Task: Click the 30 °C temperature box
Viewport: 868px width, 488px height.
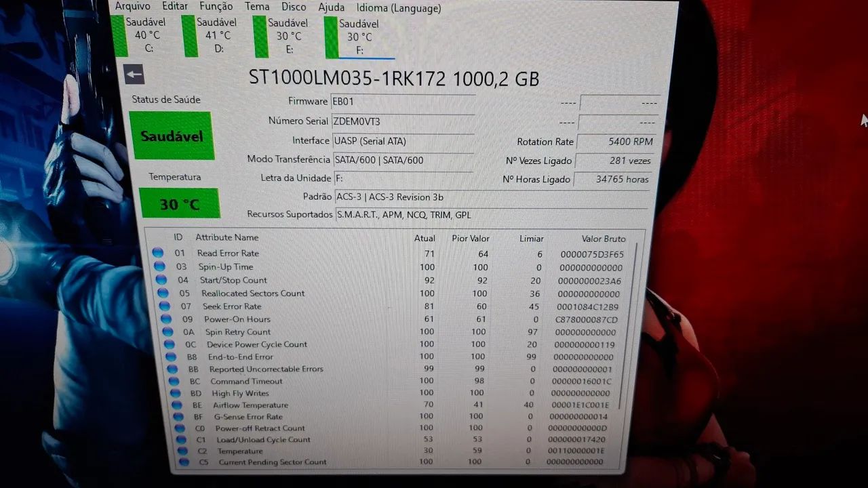Action: click(179, 203)
